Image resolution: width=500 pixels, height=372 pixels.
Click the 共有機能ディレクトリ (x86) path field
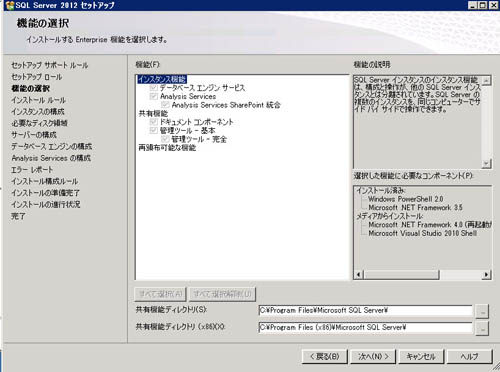click(365, 328)
